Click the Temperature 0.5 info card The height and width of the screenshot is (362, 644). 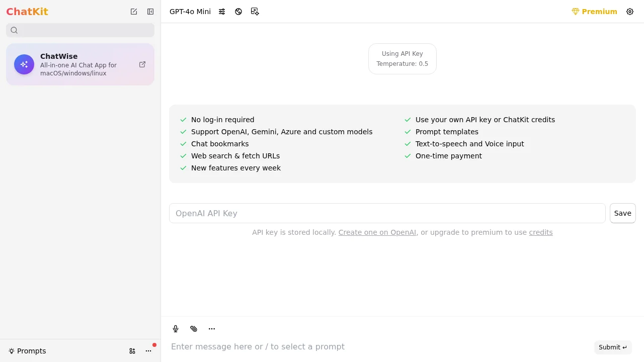click(x=402, y=58)
